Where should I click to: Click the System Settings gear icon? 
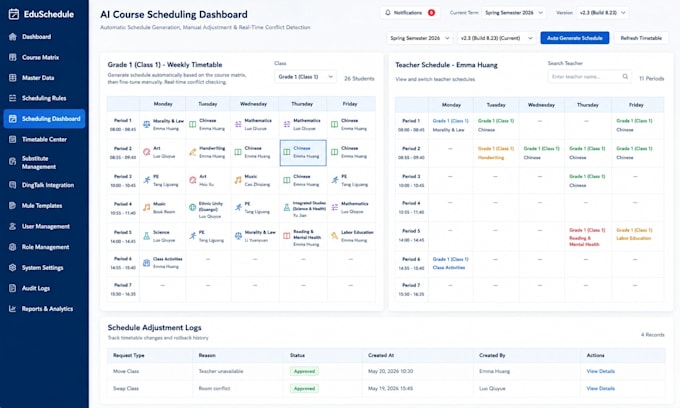click(13, 268)
